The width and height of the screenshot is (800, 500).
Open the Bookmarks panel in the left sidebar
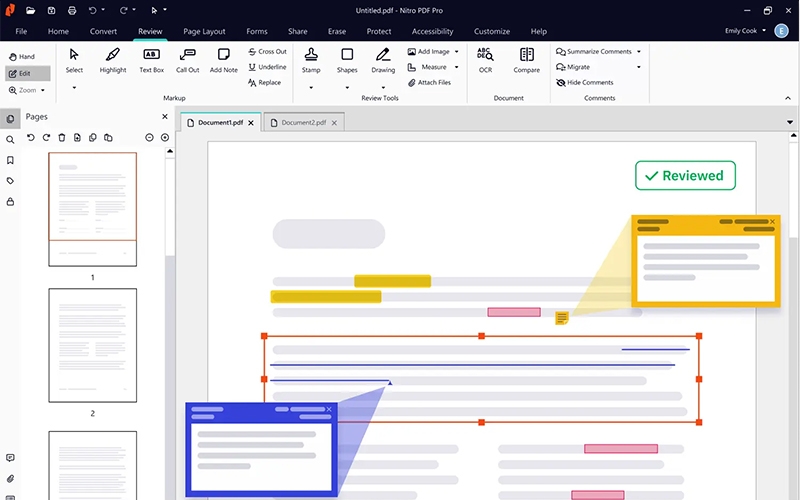pyautogui.click(x=10, y=160)
